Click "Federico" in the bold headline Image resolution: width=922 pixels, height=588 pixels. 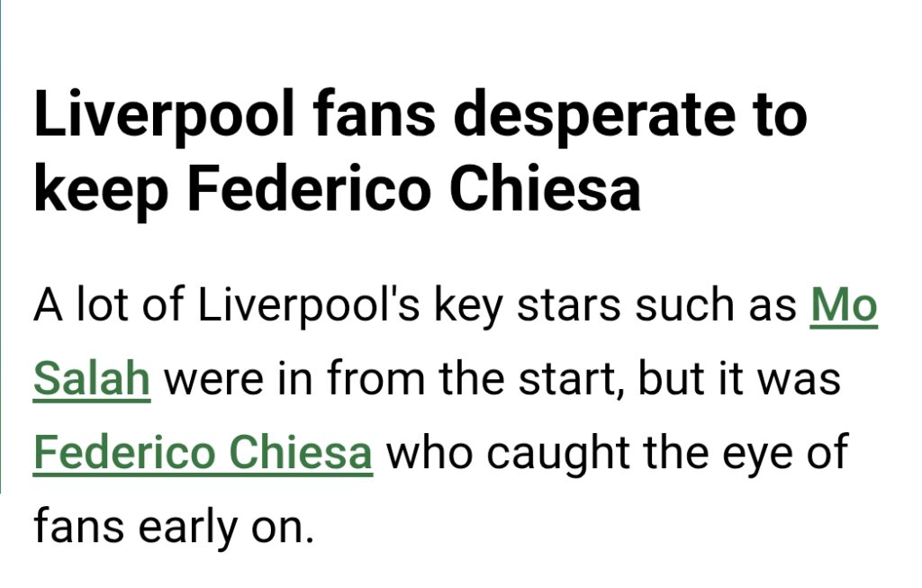[312, 190]
